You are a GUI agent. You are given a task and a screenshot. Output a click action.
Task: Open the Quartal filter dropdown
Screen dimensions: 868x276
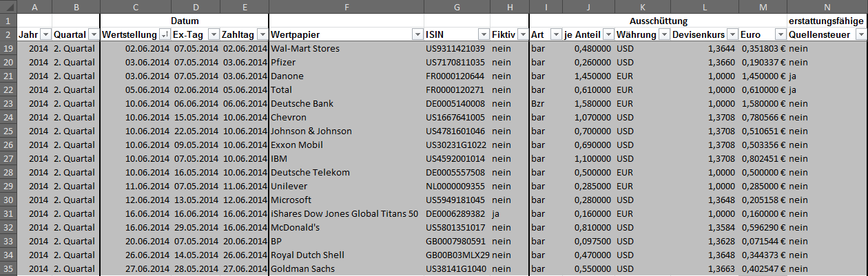click(x=94, y=34)
